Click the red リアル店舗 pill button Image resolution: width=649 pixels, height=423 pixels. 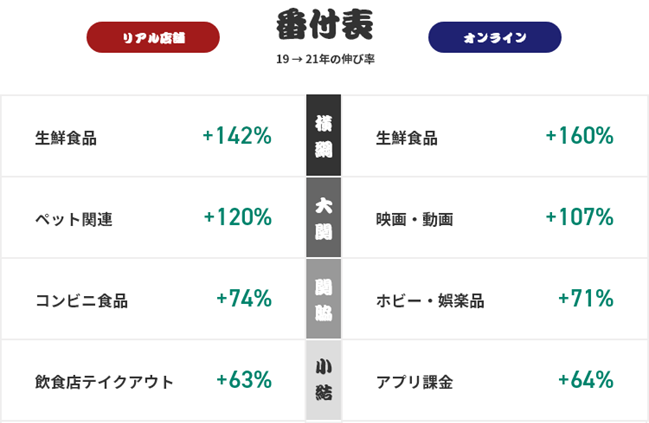153,37
